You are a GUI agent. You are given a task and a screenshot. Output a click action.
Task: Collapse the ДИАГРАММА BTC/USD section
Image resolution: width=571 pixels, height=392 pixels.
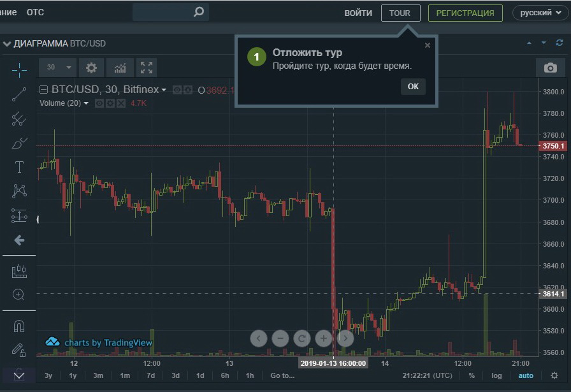(x=7, y=44)
